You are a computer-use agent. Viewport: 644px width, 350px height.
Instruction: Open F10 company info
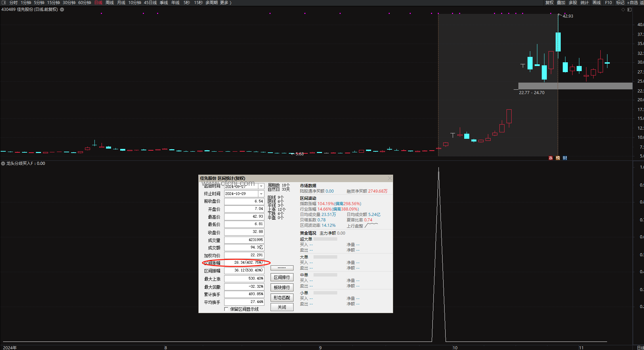click(x=608, y=2)
